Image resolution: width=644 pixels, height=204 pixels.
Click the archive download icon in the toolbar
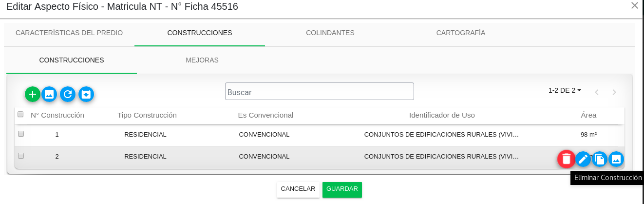[86, 94]
